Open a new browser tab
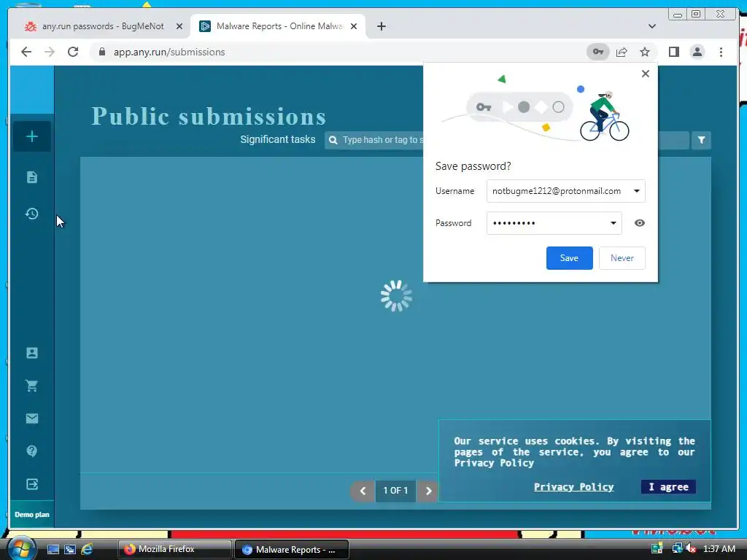 [x=381, y=26]
